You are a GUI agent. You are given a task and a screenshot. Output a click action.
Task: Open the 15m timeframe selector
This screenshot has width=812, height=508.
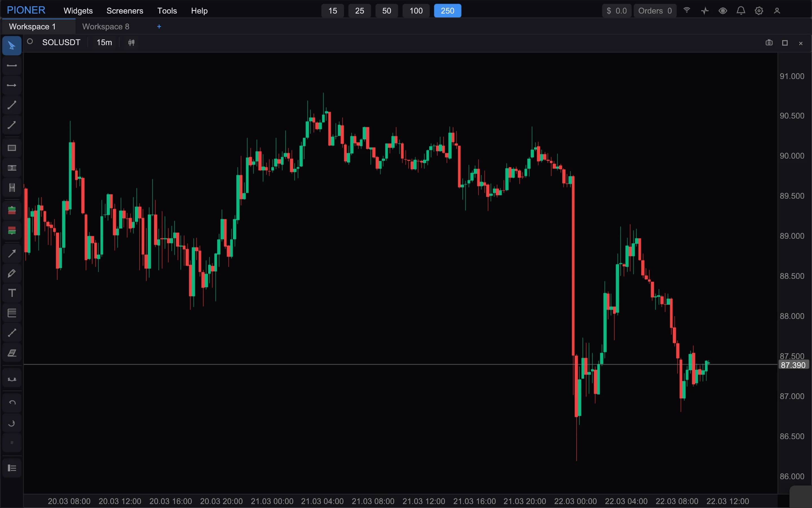pos(104,42)
